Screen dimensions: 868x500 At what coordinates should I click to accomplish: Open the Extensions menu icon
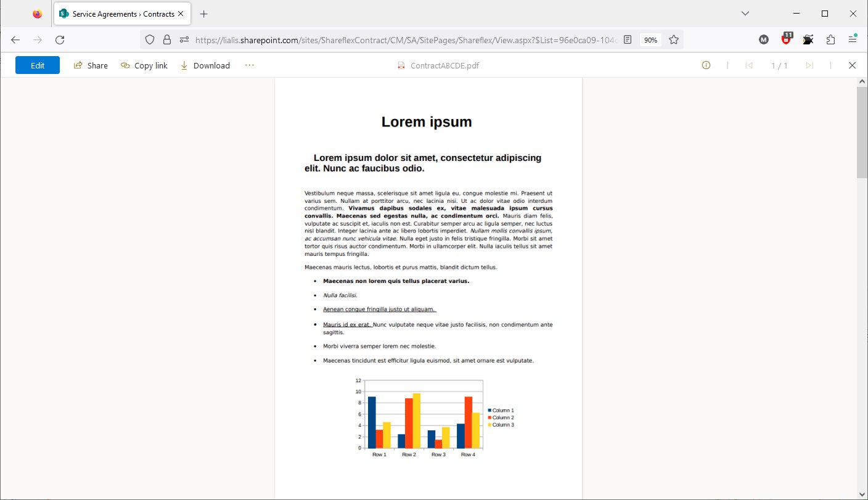coord(830,39)
